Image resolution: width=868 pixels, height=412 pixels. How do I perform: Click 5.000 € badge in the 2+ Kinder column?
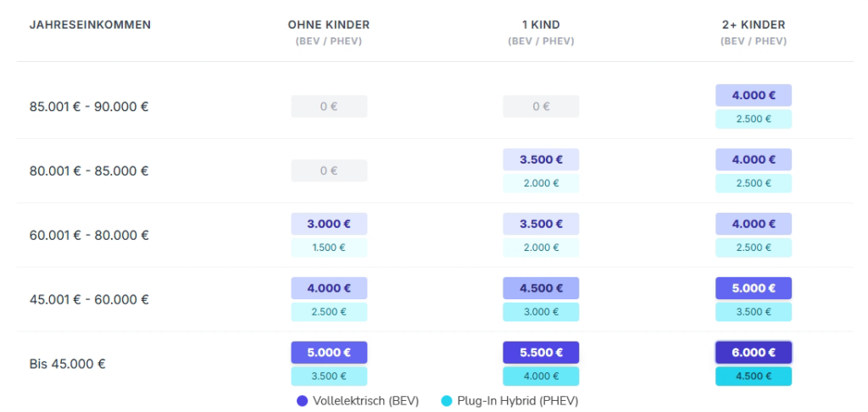(753, 288)
